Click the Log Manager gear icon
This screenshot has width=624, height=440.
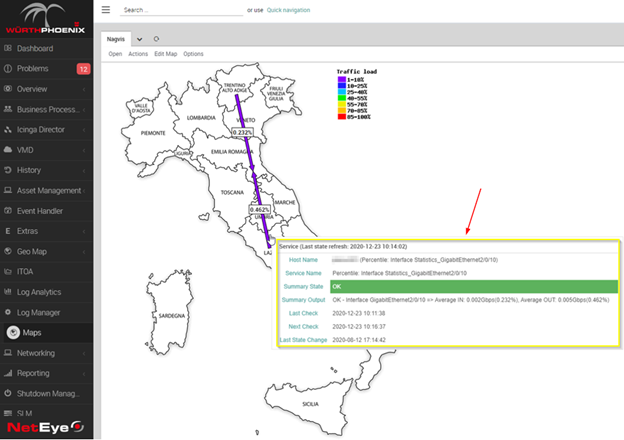[x=8, y=312]
